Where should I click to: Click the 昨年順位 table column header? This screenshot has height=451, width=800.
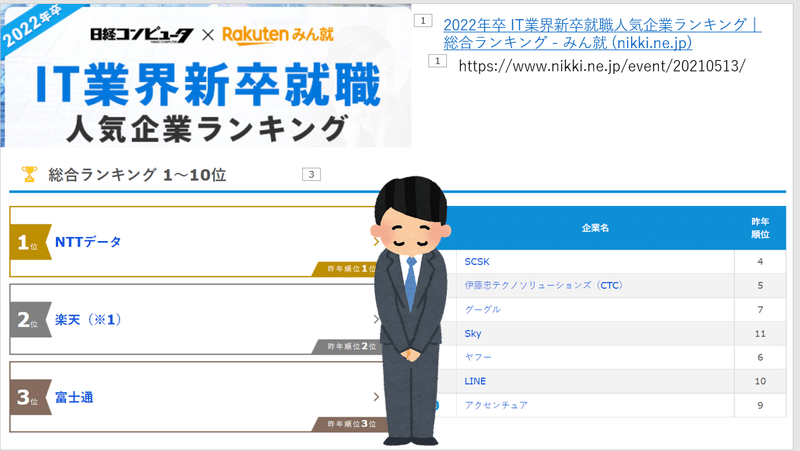(x=760, y=228)
